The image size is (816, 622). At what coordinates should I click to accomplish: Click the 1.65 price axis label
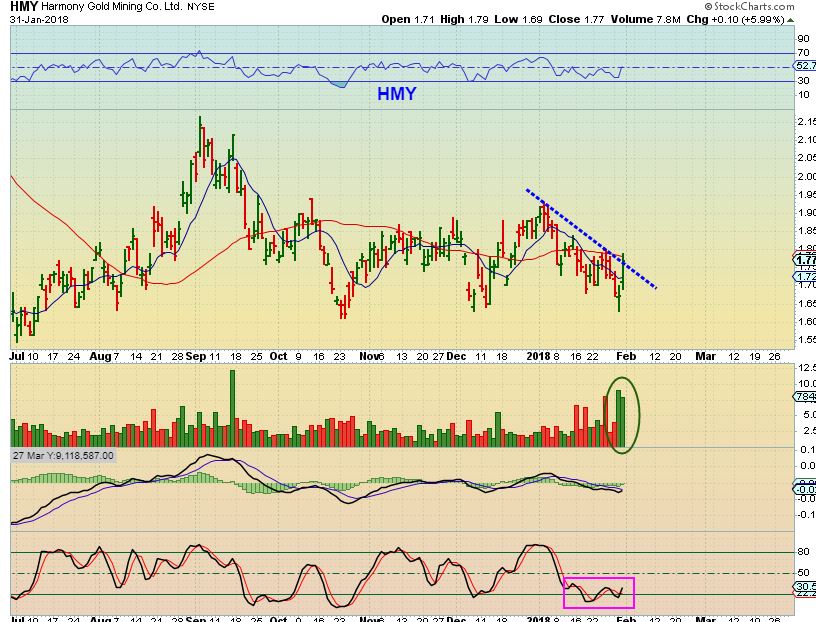pyautogui.click(x=807, y=303)
